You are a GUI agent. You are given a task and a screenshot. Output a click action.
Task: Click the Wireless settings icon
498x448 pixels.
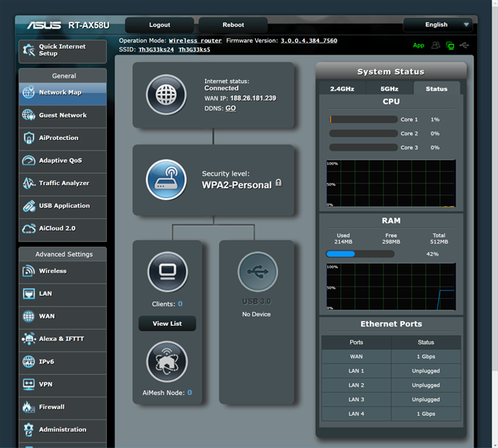click(x=28, y=270)
